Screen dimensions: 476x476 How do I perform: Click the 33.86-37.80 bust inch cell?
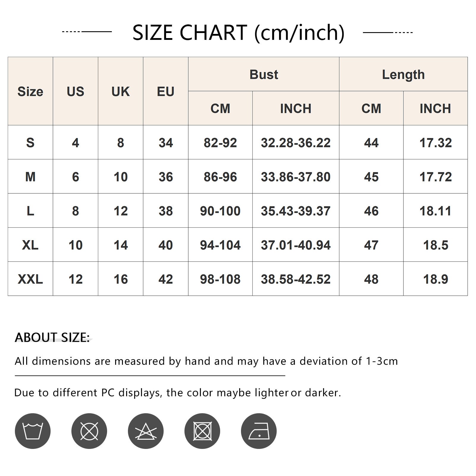[296, 177]
